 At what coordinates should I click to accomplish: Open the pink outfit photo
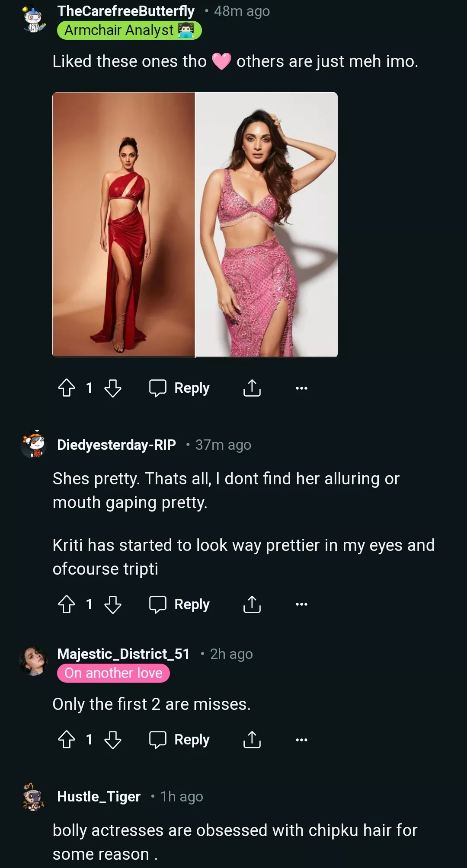click(266, 225)
